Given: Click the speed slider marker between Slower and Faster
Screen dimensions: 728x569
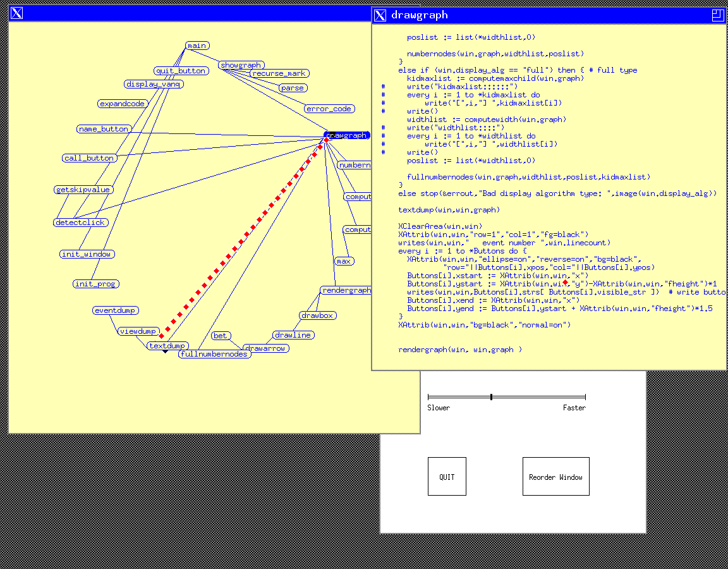Looking at the screenshot, I should click(491, 397).
